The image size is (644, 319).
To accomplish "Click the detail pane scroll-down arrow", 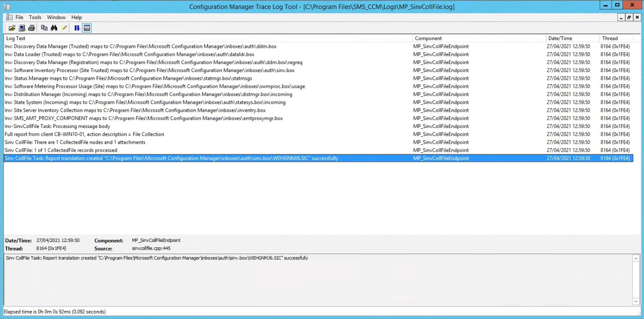I will coord(636,302).
